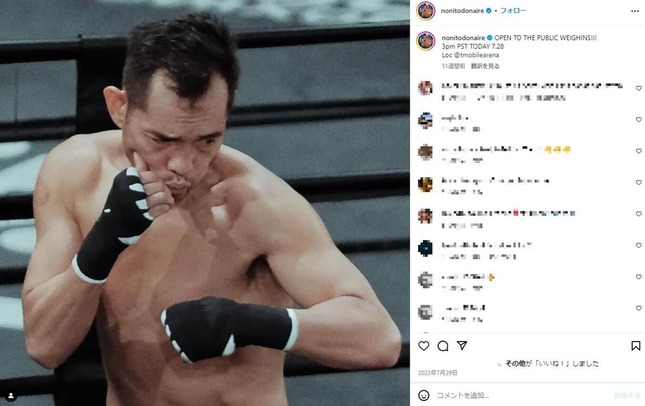
Task: Like the second comment with its heart
Action: [x=638, y=120]
